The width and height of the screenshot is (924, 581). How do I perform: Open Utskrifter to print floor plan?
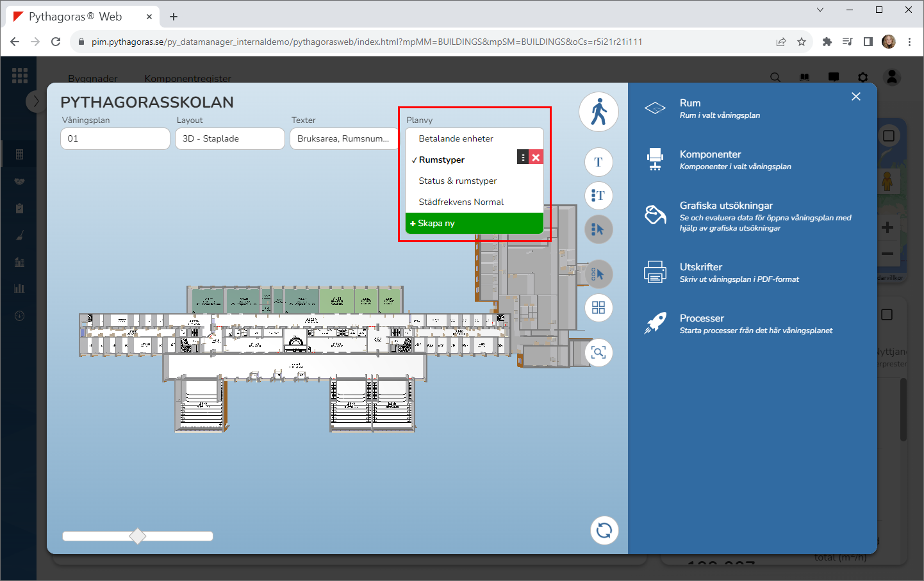[x=700, y=268]
